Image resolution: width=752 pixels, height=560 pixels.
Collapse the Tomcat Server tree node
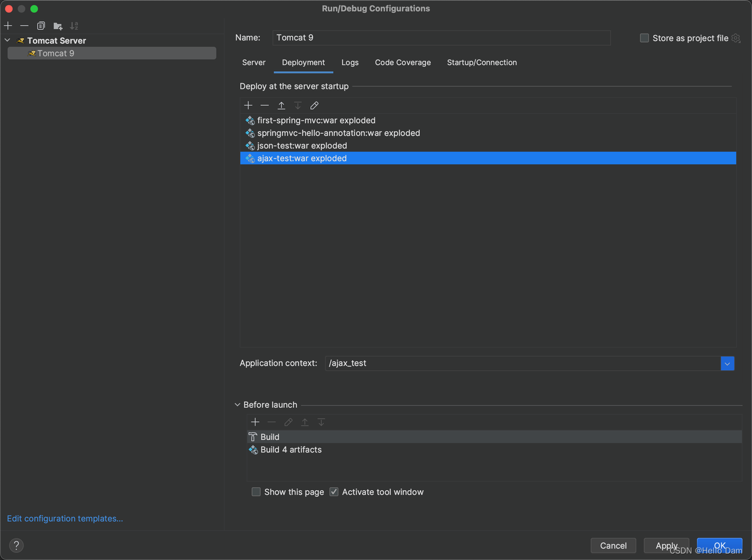click(x=8, y=41)
